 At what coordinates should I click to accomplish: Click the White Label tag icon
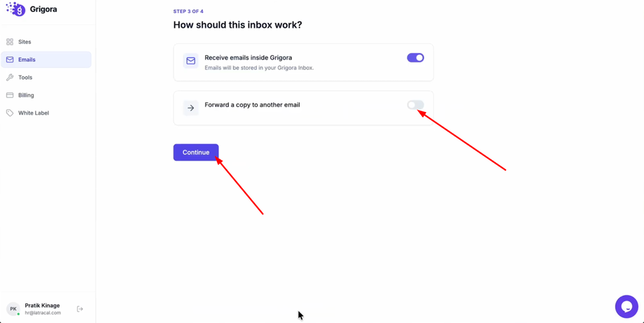pos(10,113)
